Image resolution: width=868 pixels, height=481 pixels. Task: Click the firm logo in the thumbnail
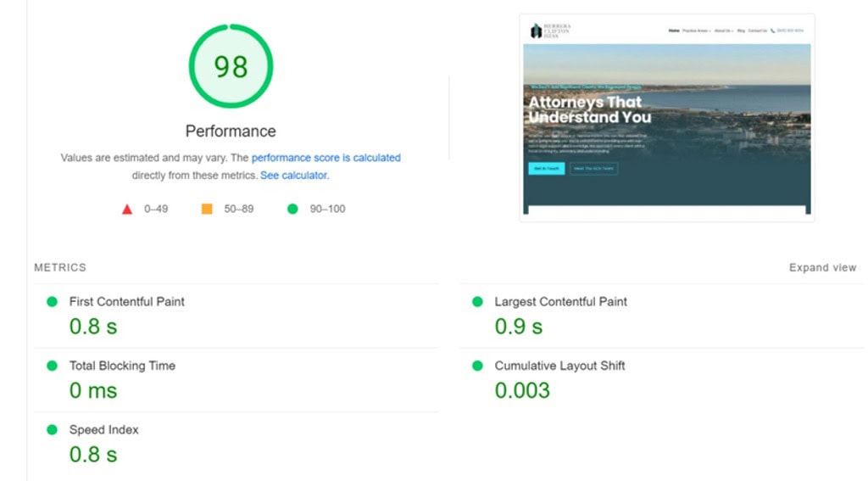point(550,31)
